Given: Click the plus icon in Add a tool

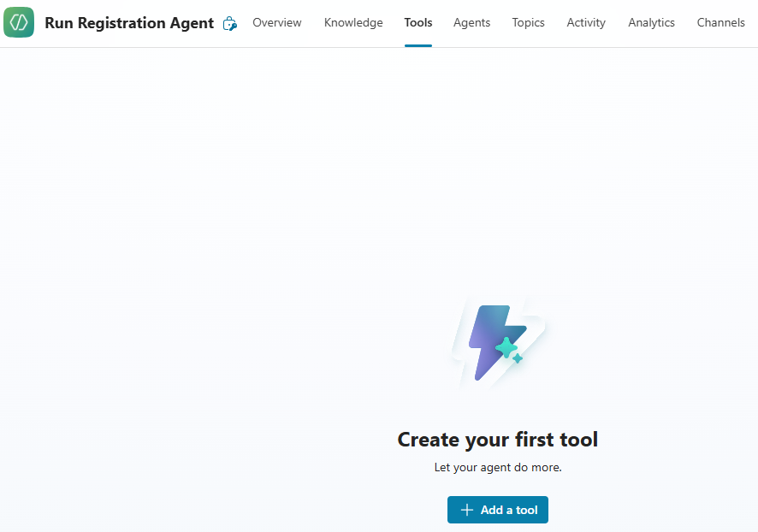Looking at the screenshot, I should pyautogui.click(x=466, y=510).
